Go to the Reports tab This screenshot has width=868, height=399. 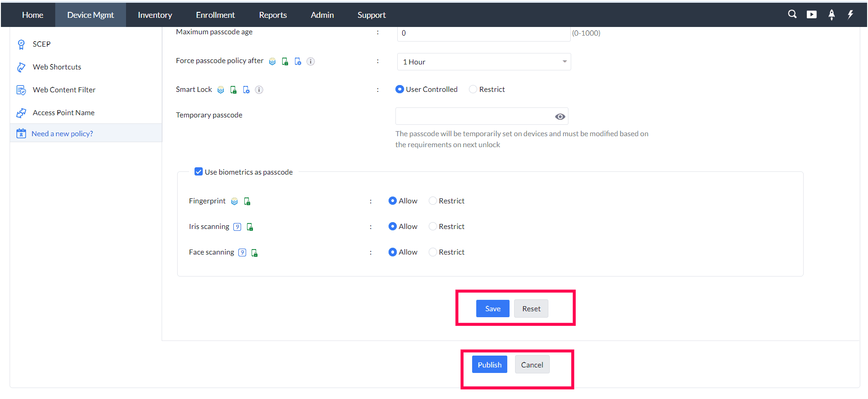point(273,15)
